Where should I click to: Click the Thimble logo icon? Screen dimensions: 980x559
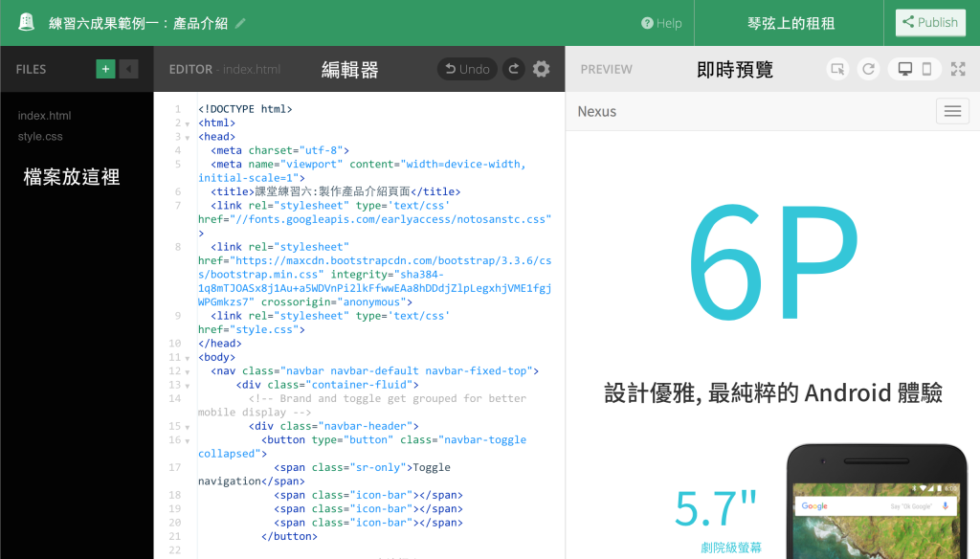(26, 23)
